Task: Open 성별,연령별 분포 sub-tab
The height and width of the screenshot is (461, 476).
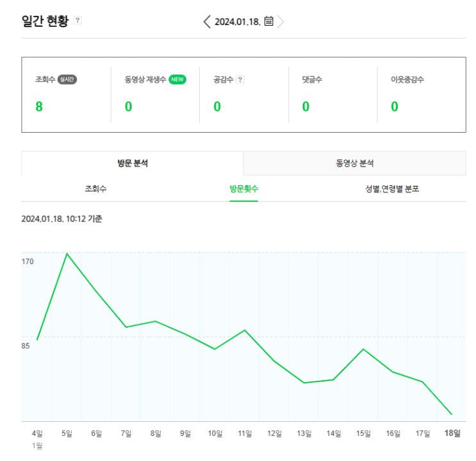Action: click(392, 189)
